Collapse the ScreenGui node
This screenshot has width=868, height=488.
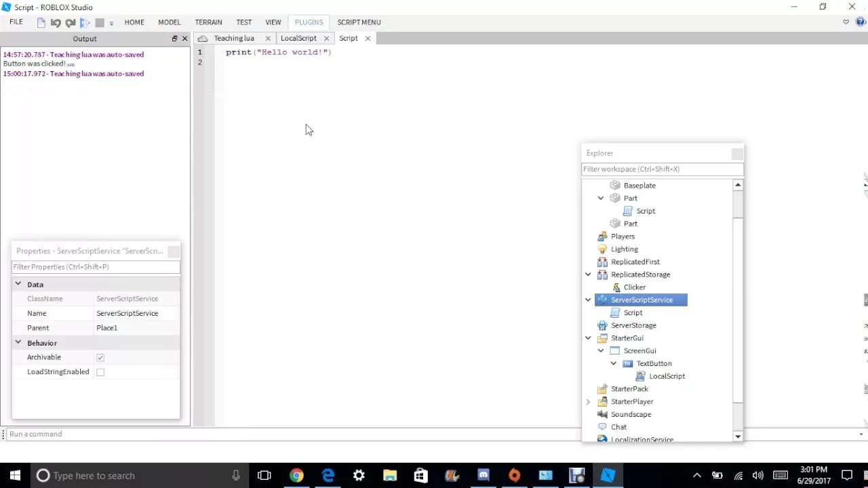pyautogui.click(x=601, y=351)
